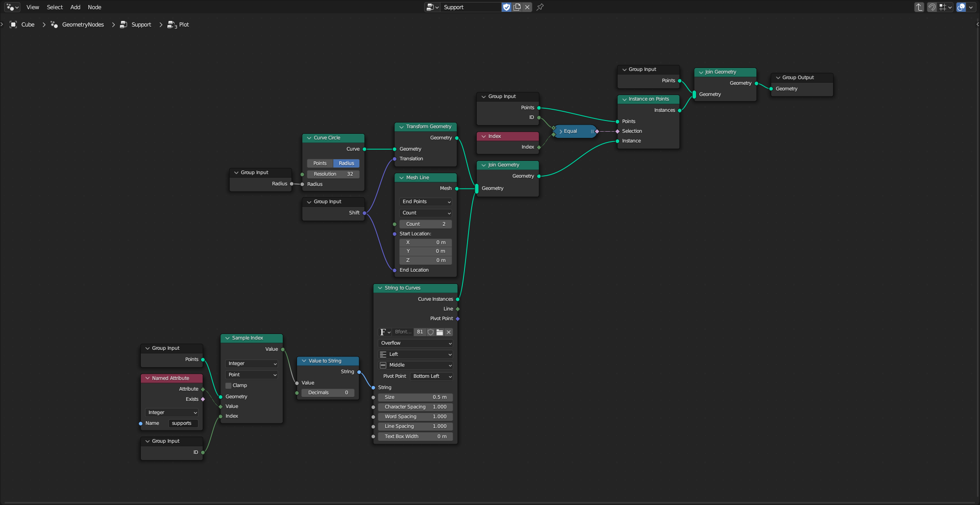
Task: Open the Middle vertical alignment dropdown
Action: coord(415,365)
